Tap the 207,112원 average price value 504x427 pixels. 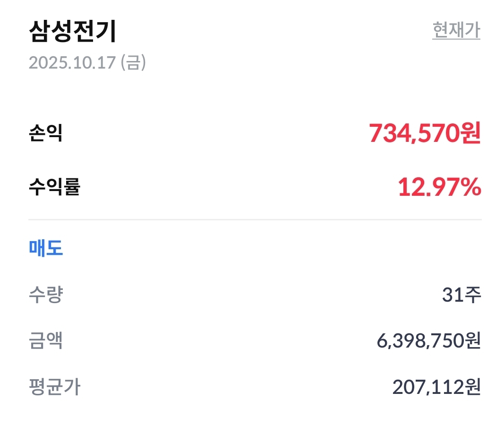[x=436, y=387]
